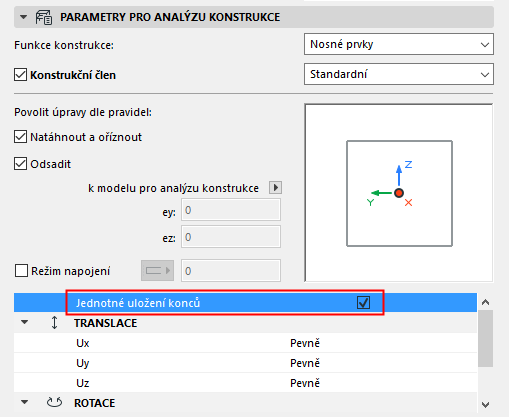Enable the Režim napojení checkbox
Image resolution: width=509 pixels, height=417 pixels.
tap(21, 271)
